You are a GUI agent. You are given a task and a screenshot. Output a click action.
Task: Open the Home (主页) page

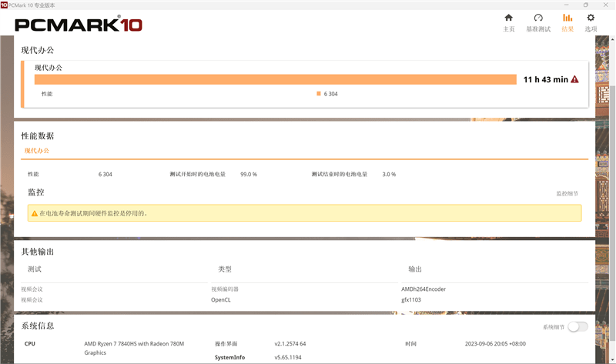pos(509,23)
